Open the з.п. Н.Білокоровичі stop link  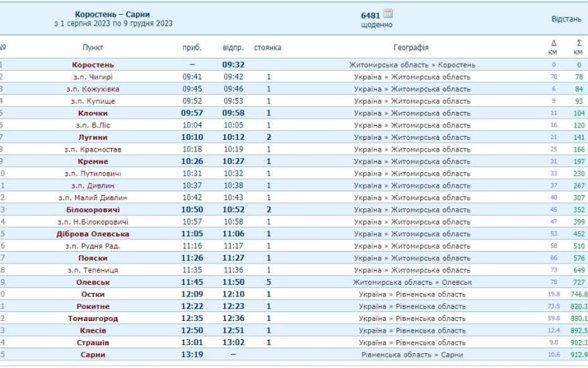[93, 222]
